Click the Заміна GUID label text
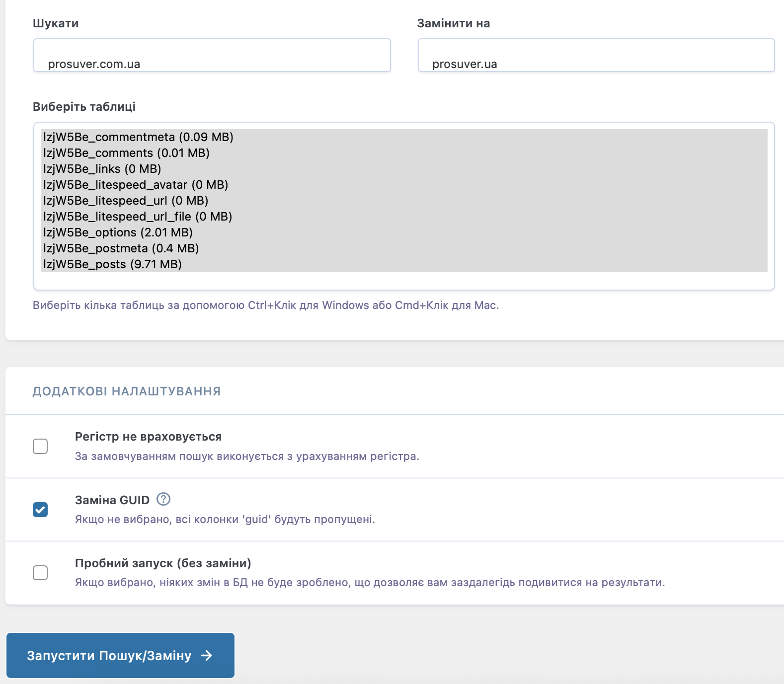This screenshot has height=684, width=784. click(x=112, y=500)
